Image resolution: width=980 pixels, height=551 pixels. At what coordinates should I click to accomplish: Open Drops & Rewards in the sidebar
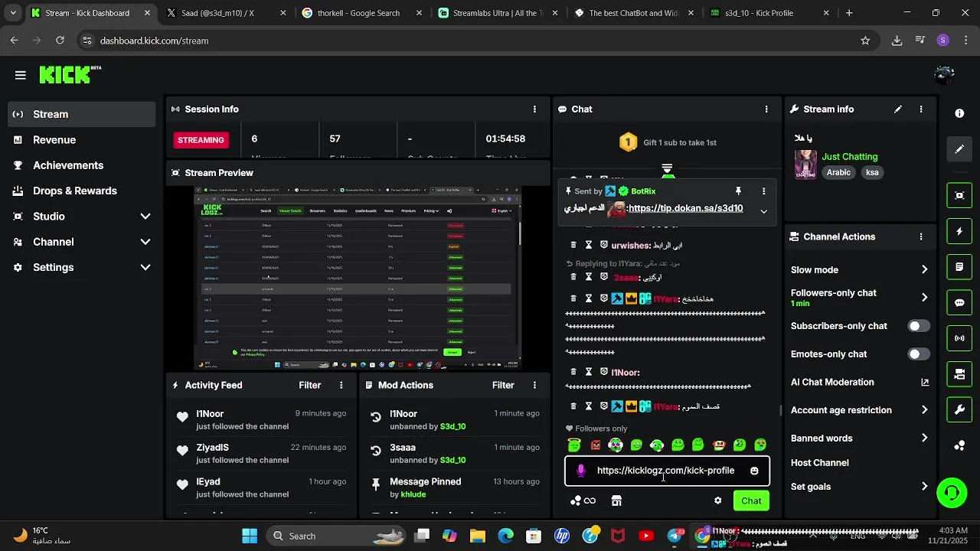point(83,191)
